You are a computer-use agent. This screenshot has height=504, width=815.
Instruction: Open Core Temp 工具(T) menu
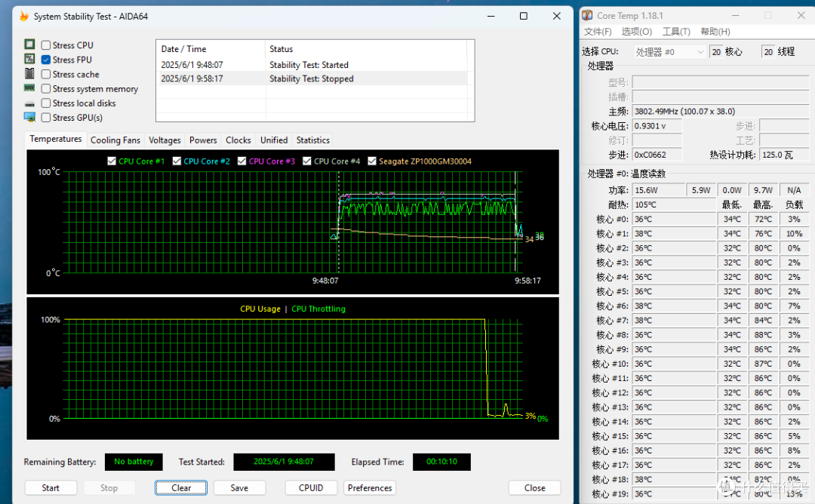click(x=676, y=32)
